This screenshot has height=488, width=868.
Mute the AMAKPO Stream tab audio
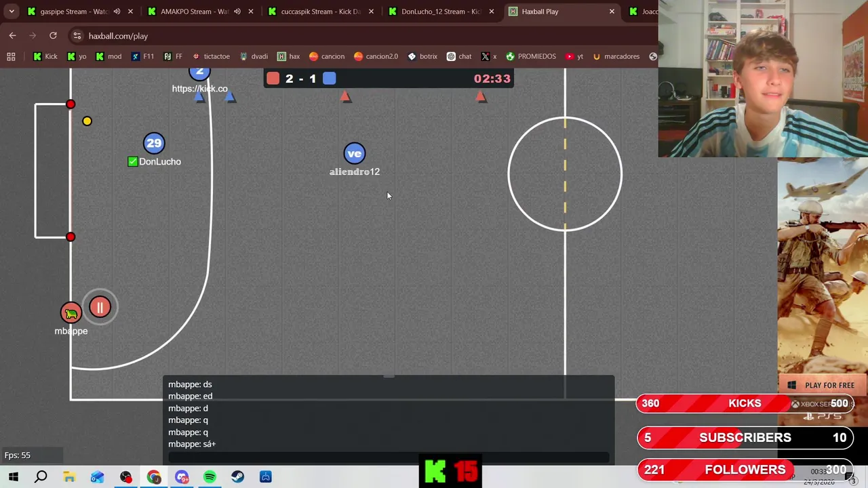tap(237, 12)
